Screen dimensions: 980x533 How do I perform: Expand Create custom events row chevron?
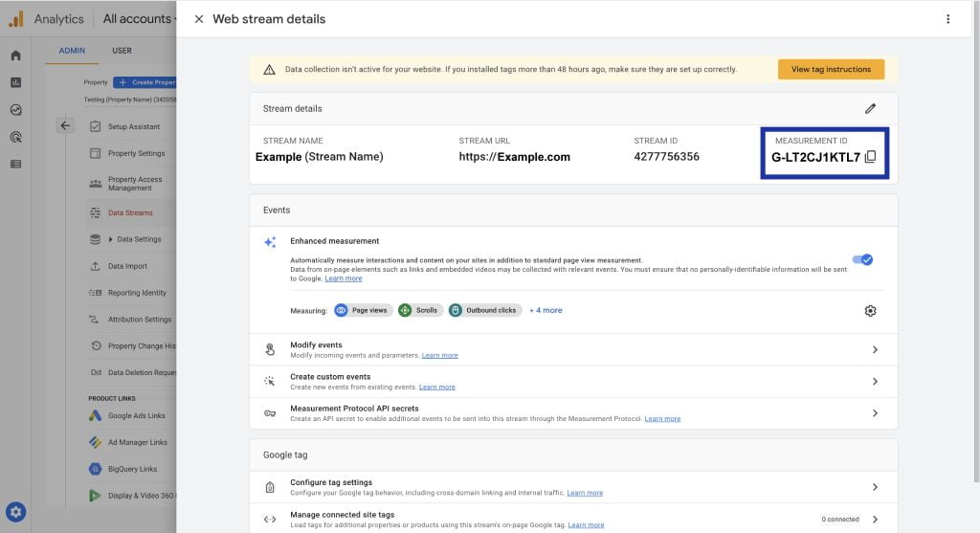[x=875, y=381]
